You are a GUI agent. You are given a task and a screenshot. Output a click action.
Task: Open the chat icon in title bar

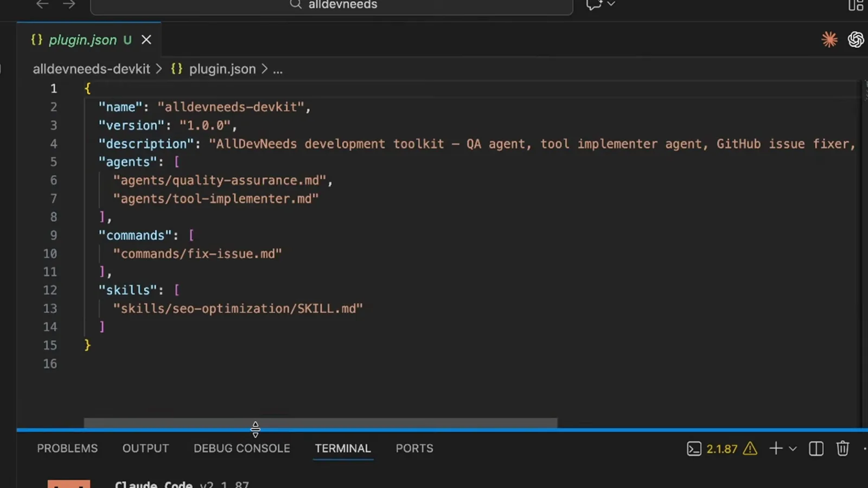[594, 4]
